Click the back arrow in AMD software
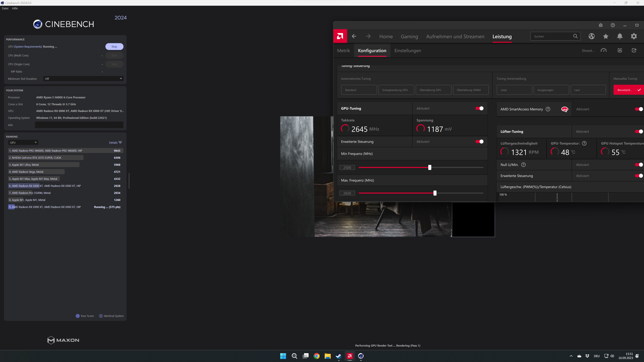The height and width of the screenshot is (362, 644). [354, 36]
